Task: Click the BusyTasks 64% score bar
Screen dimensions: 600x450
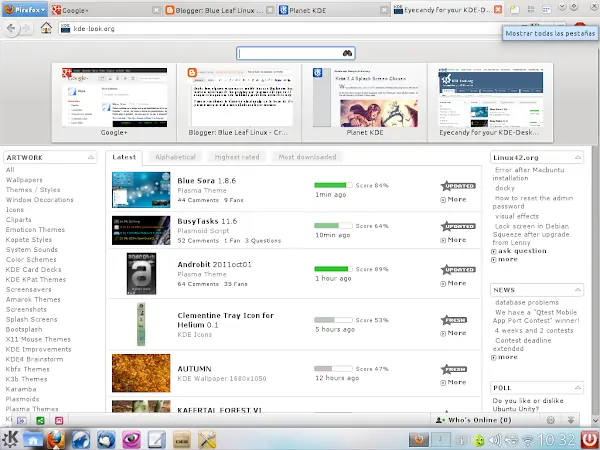Action: coord(333,226)
